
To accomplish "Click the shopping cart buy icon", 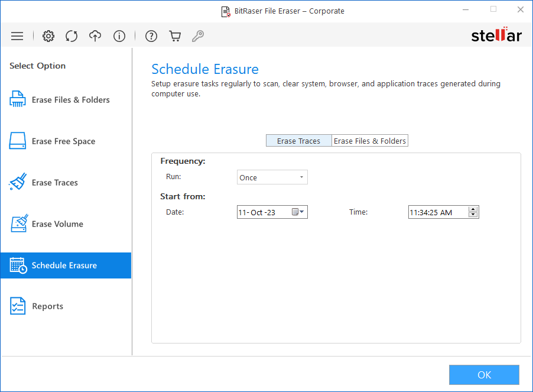I will (x=175, y=36).
